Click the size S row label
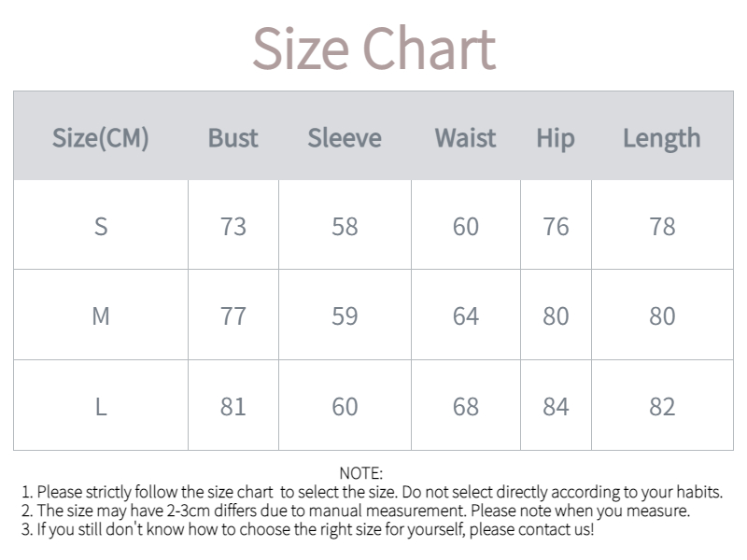747x560 pixels. pyautogui.click(x=101, y=226)
